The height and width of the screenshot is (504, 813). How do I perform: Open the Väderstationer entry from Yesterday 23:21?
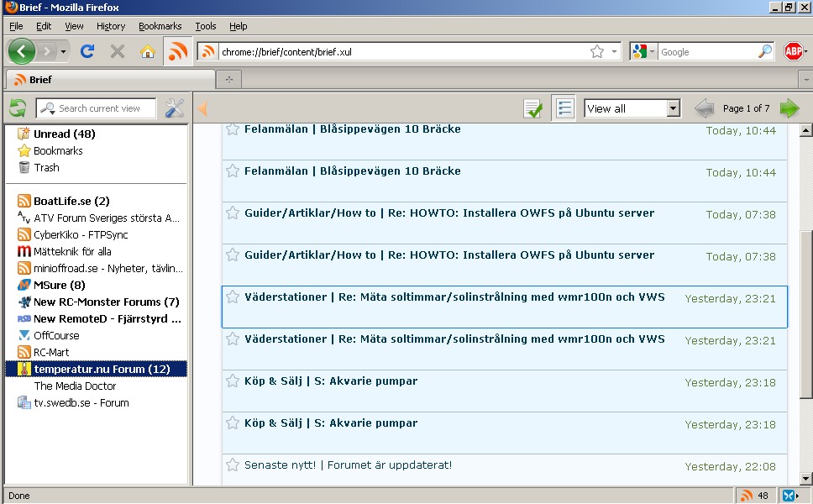point(454,297)
